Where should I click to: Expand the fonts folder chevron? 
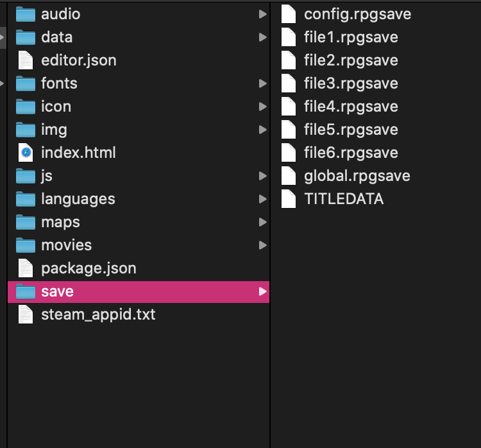point(262,83)
